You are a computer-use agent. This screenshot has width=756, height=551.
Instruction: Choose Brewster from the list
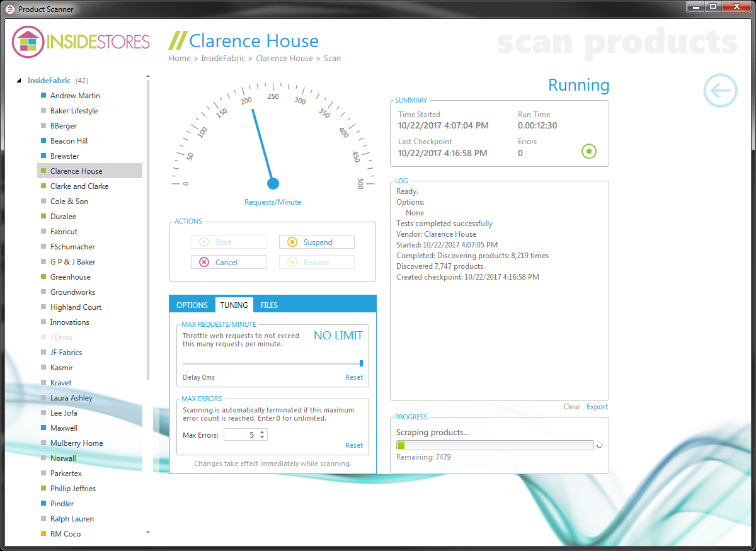pos(65,156)
